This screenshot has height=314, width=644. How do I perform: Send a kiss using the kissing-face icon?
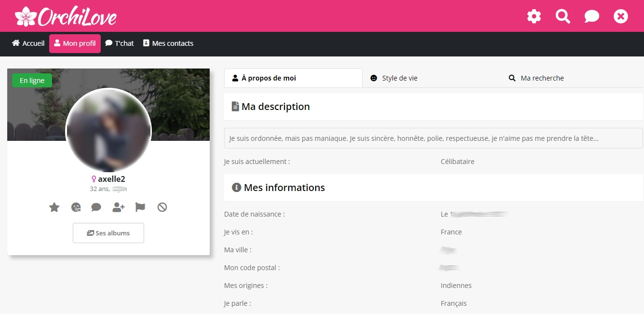pyautogui.click(x=76, y=207)
